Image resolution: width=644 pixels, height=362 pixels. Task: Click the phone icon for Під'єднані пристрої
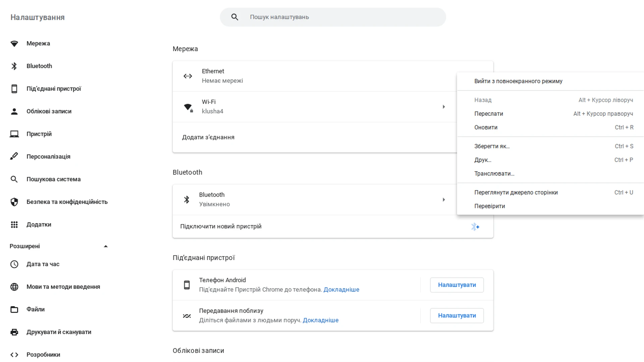[x=14, y=89]
